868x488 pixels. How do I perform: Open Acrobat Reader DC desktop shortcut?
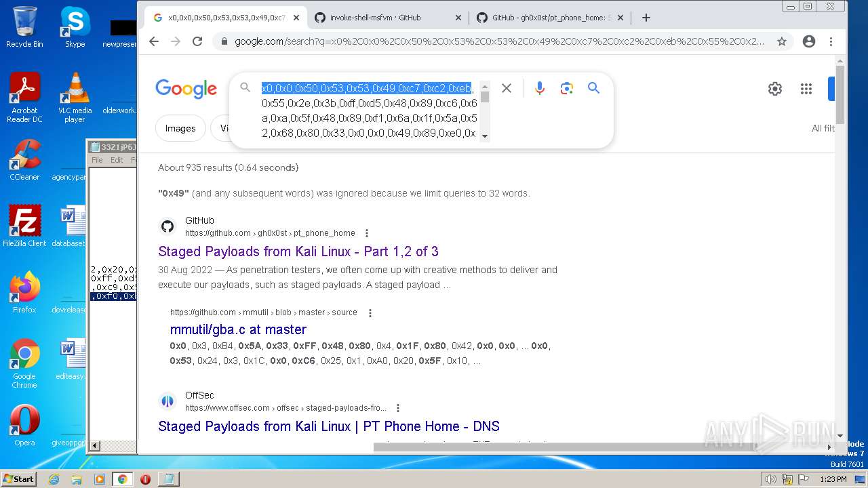(24, 97)
